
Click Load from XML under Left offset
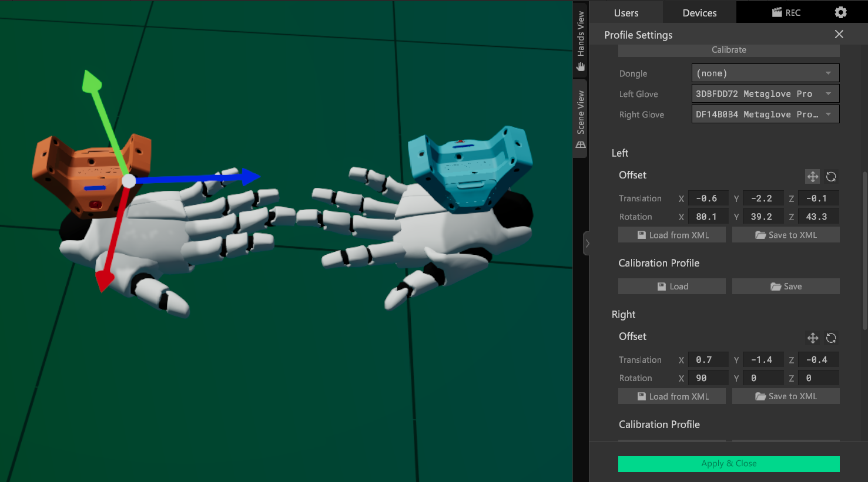(x=672, y=235)
